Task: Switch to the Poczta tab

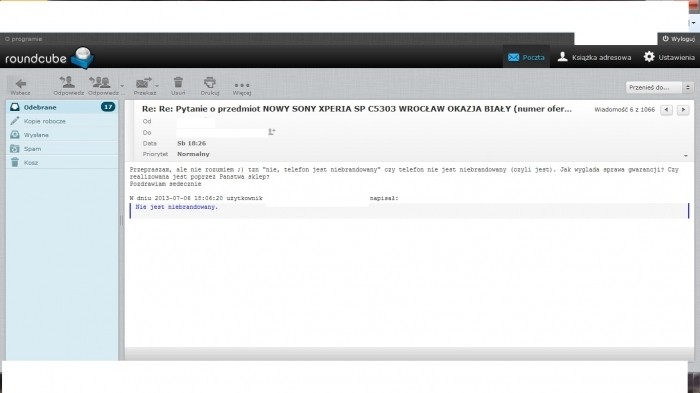Action: tap(526, 57)
